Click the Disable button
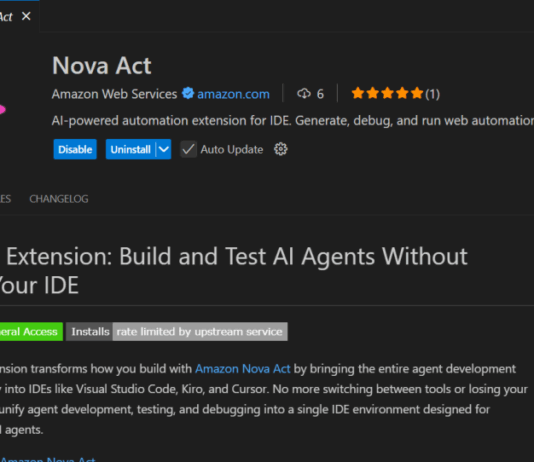Viewport: 534px width, 462px height. [75, 149]
